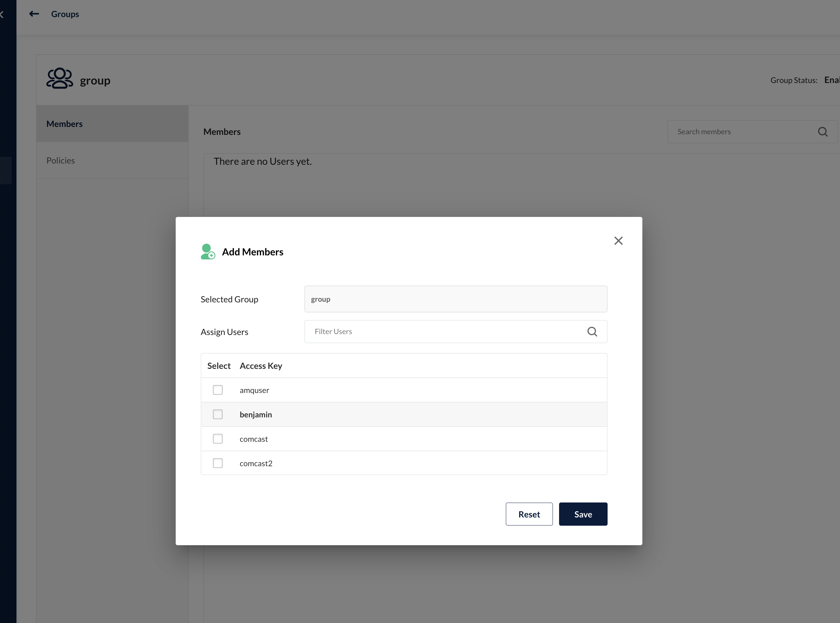Click the Search members magnifier icon
The width and height of the screenshot is (840, 623).
822,131
